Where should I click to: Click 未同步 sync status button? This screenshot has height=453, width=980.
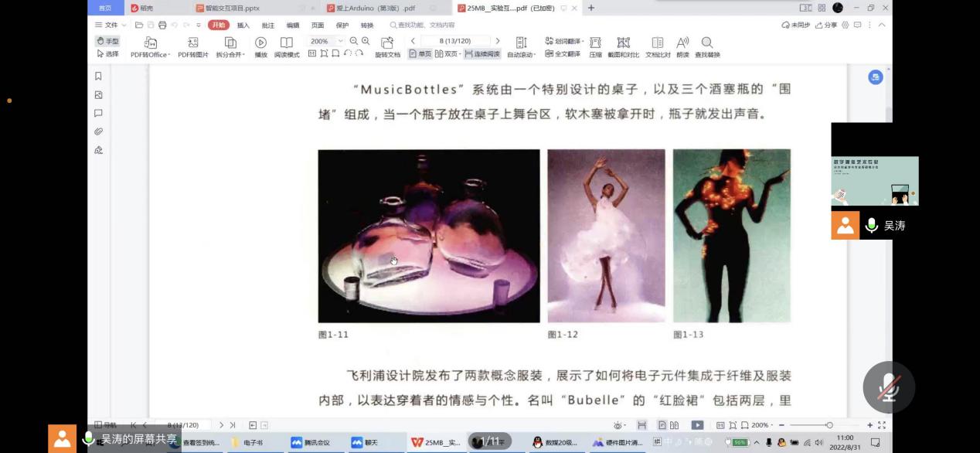tap(796, 25)
